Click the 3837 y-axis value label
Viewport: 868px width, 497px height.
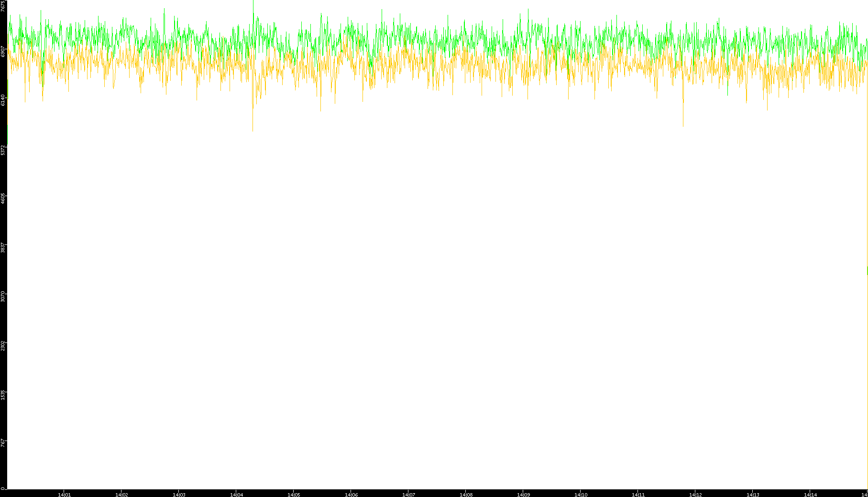(x=3, y=247)
